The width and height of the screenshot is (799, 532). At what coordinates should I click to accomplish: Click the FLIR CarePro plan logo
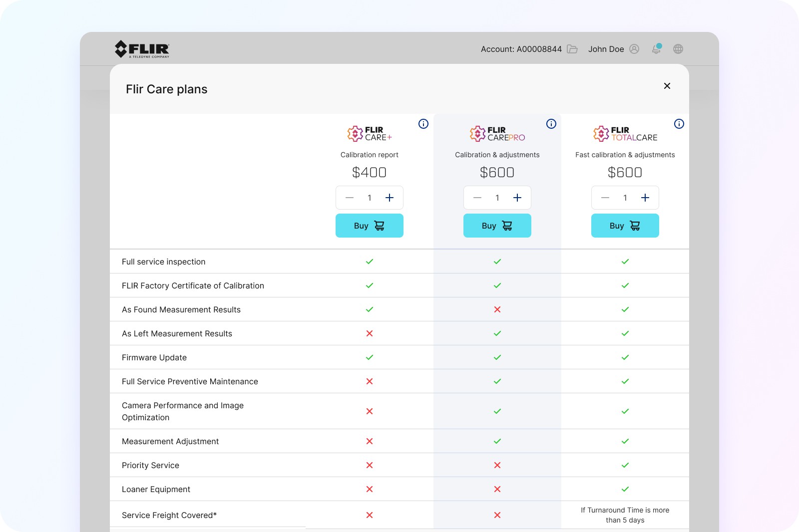pos(497,134)
